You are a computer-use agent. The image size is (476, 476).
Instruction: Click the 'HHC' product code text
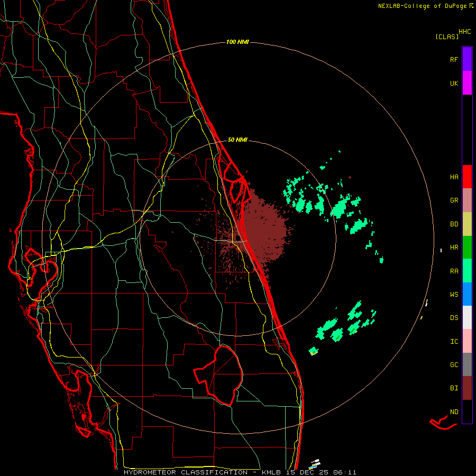coord(465,32)
